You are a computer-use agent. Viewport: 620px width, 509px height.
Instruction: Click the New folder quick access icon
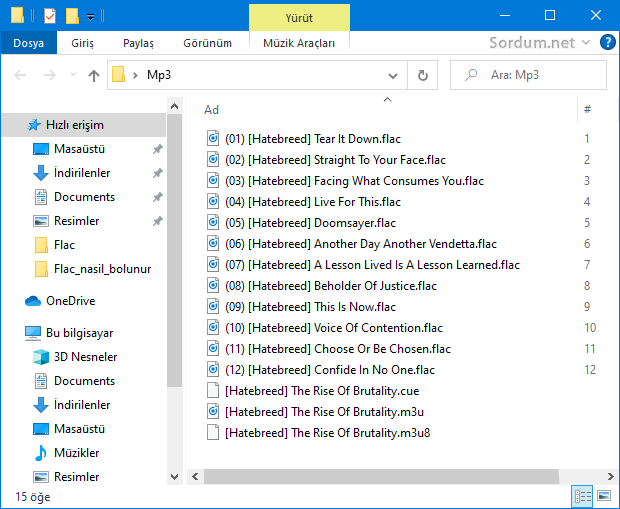click(x=72, y=16)
